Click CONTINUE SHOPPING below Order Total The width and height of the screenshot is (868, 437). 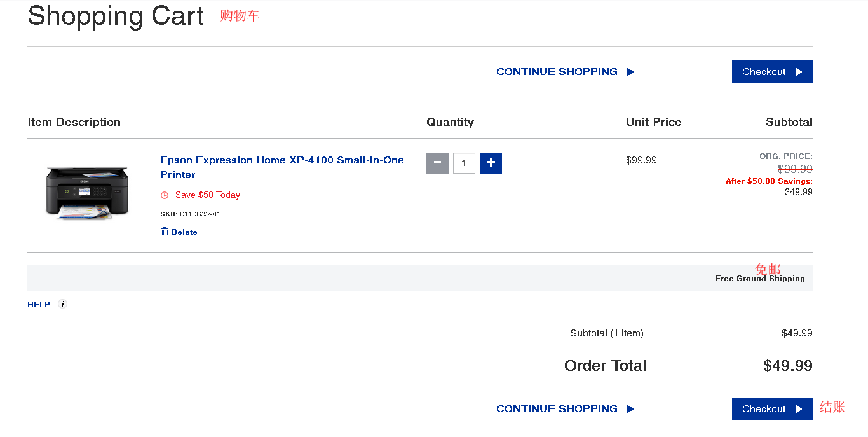coord(557,409)
